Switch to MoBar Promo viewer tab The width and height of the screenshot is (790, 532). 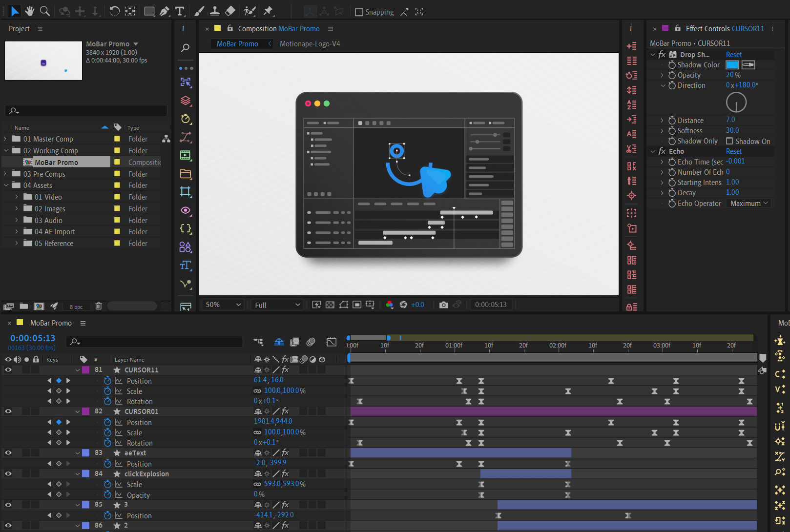pos(237,44)
